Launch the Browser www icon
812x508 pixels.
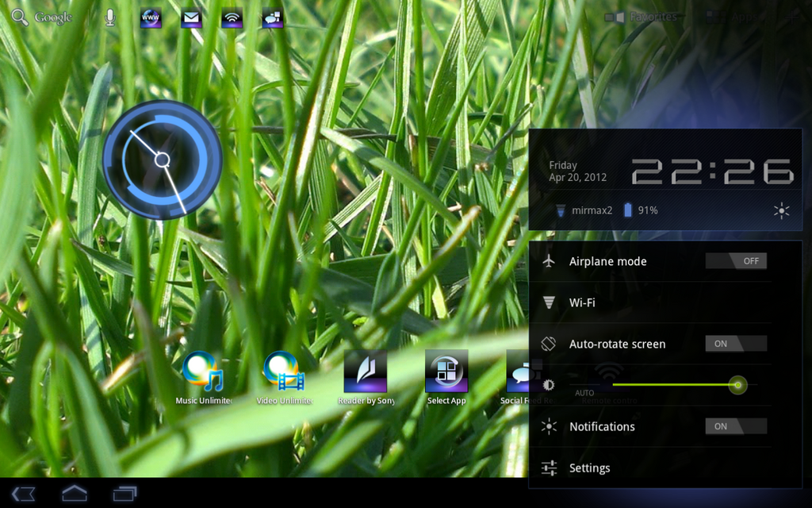click(150, 16)
